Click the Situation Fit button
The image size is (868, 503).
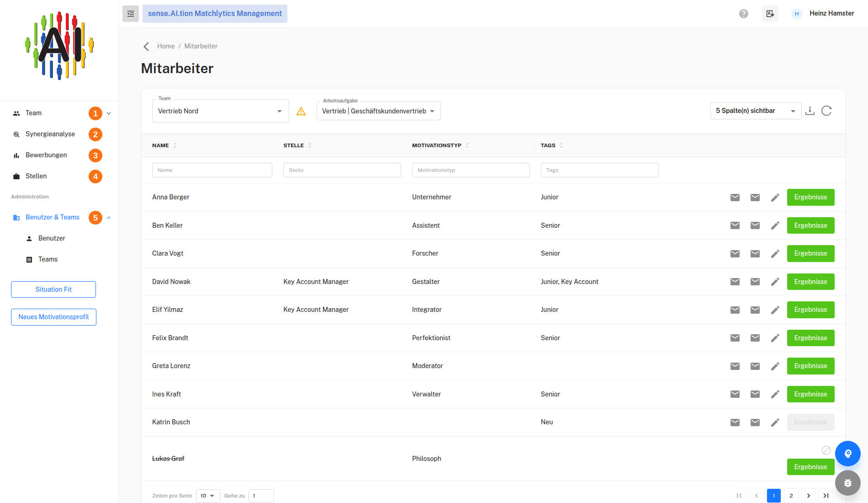[53, 289]
